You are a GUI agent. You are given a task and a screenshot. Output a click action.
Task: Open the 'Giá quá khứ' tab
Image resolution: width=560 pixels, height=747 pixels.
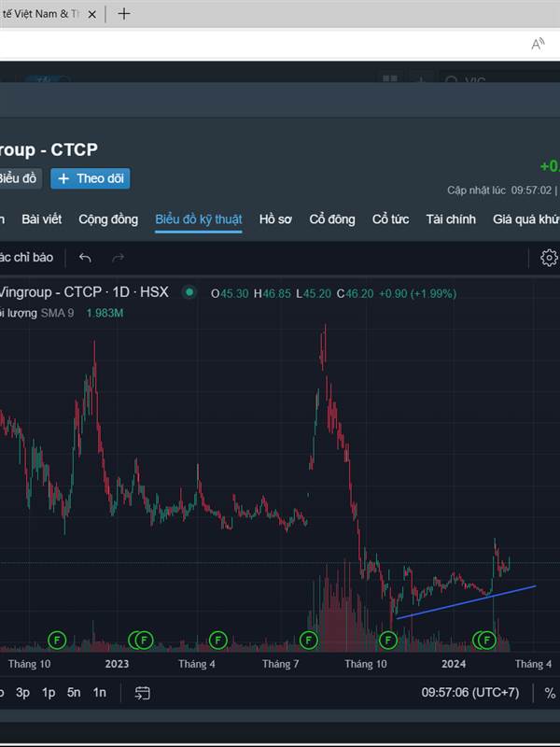(526, 219)
